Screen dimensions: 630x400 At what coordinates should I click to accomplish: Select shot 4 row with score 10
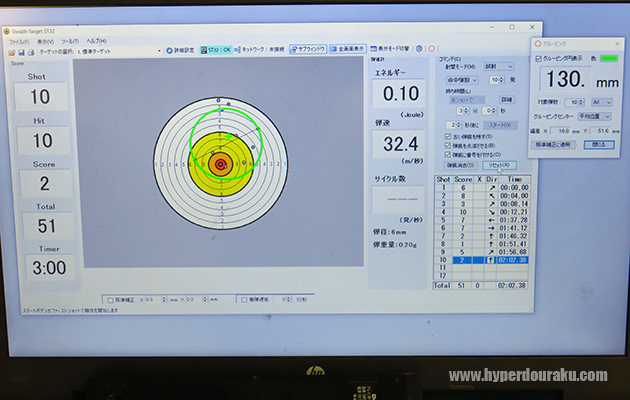[x=482, y=212]
